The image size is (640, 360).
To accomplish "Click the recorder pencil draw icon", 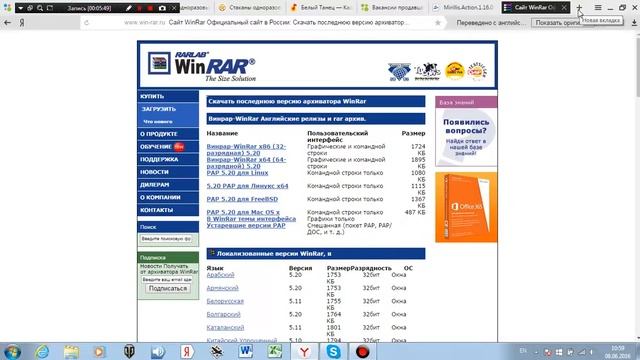I will (129, 8).
